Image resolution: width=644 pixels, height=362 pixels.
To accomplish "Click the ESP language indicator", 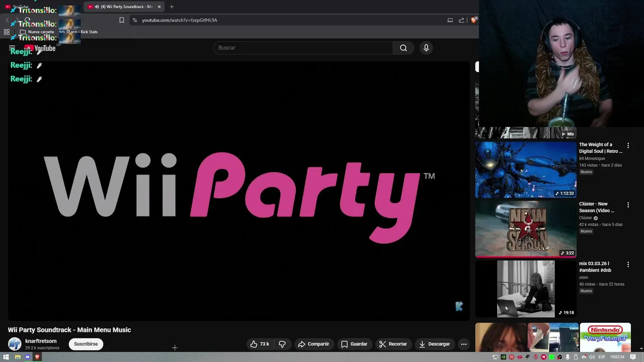I will 602,357.
